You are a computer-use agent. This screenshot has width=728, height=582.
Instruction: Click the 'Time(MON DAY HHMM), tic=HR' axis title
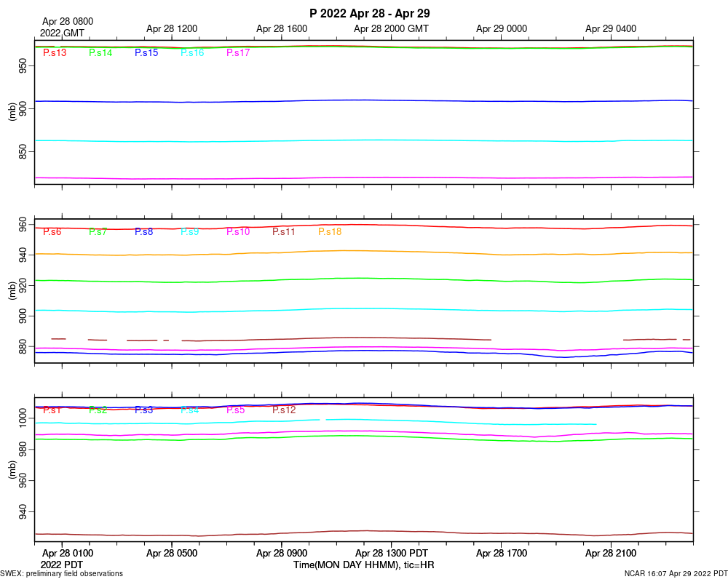pos(363,565)
